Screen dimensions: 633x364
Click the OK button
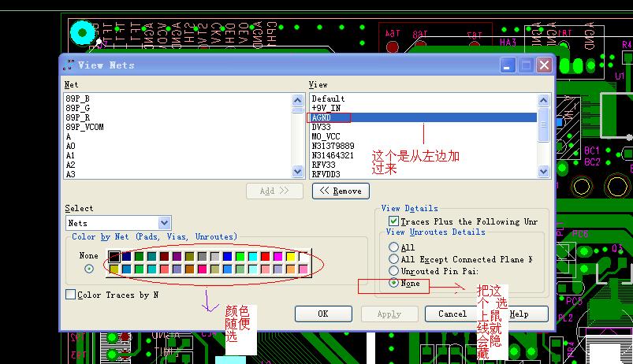[x=323, y=314]
